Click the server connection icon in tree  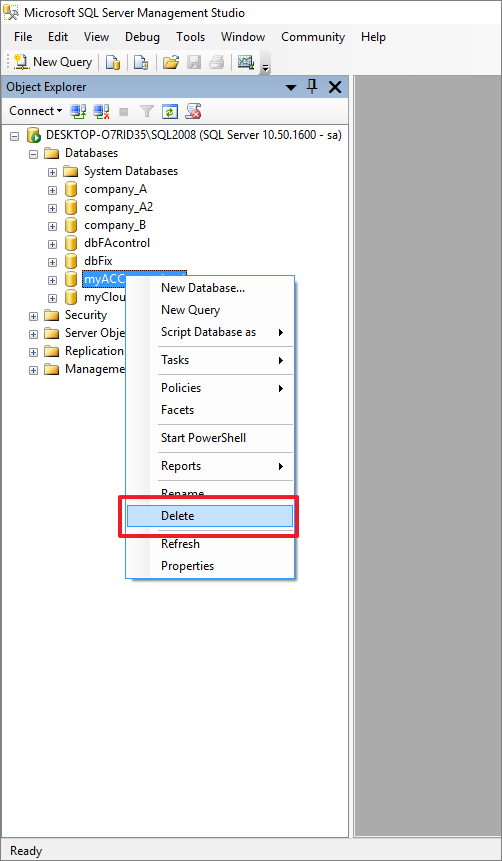pos(34,135)
